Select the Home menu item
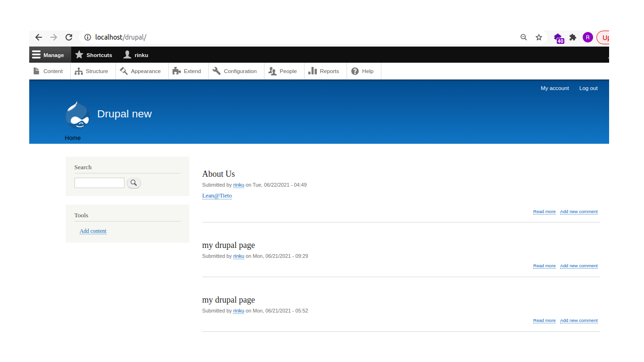Screen dimensions: 644x362 pyautogui.click(x=73, y=138)
